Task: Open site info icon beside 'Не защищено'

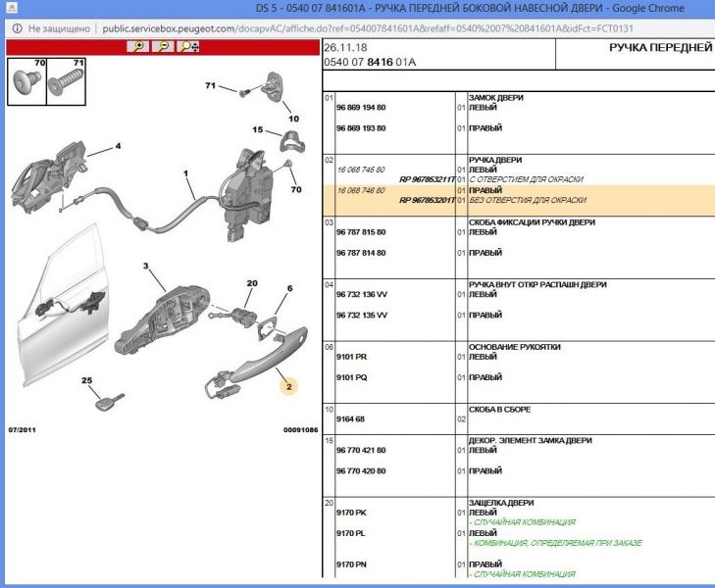Action: pos(15,29)
